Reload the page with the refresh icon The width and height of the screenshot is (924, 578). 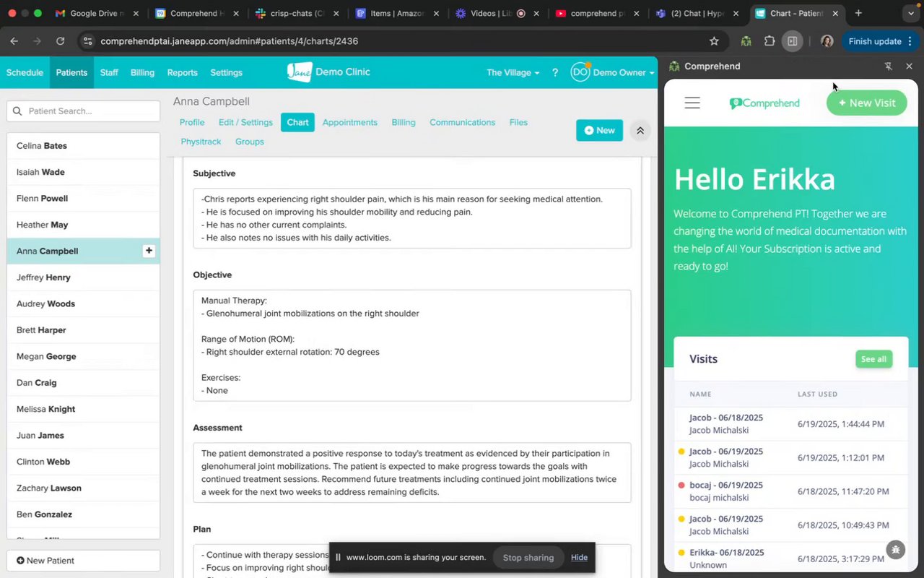click(60, 41)
